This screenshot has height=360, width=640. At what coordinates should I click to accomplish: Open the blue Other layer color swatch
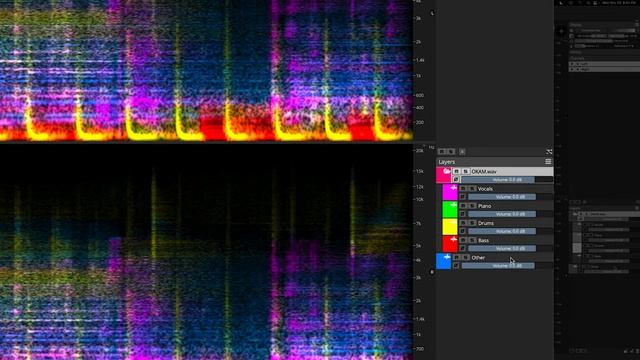[x=443, y=261]
